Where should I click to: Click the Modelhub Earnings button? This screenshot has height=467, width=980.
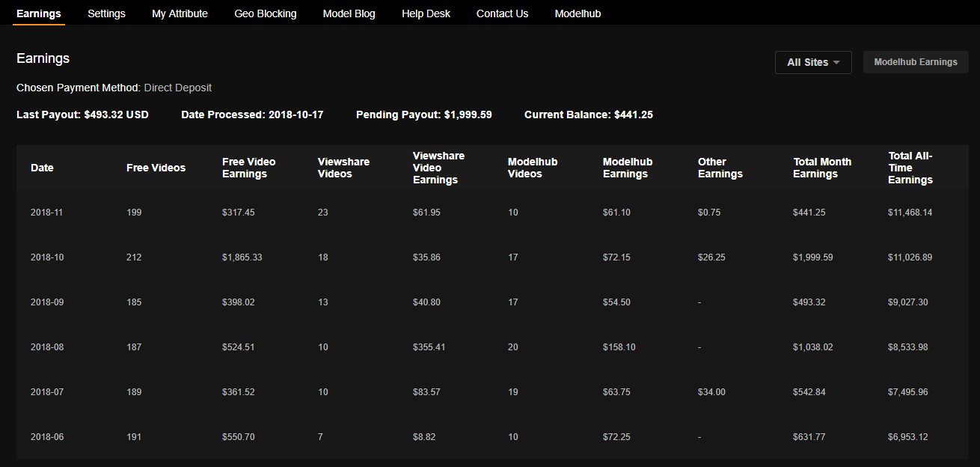pos(915,62)
